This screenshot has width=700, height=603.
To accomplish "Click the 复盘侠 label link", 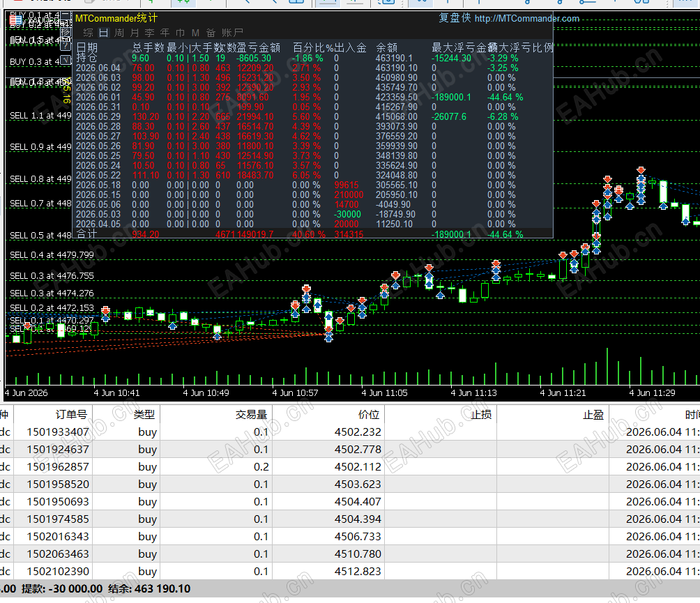I will [455, 18].
